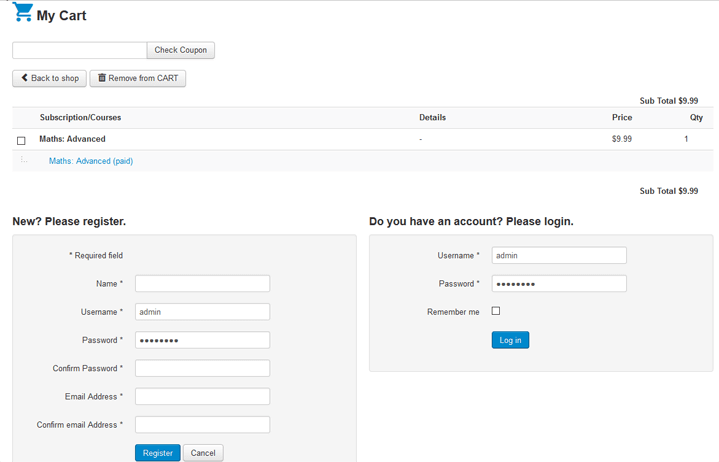Click the register Password field
Viewport: 719px width, 462px height.
coord(202,340)
